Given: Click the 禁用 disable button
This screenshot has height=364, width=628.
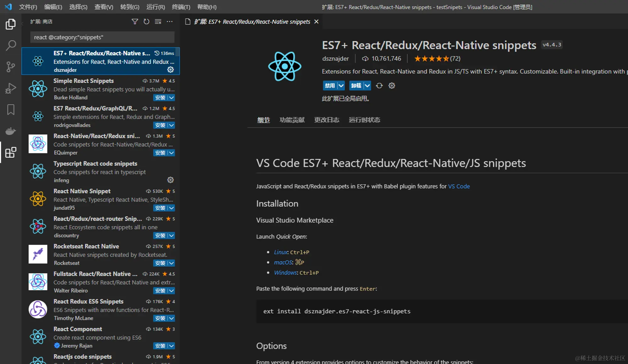Looking at the screenshot, I should [x=330, y=85].
